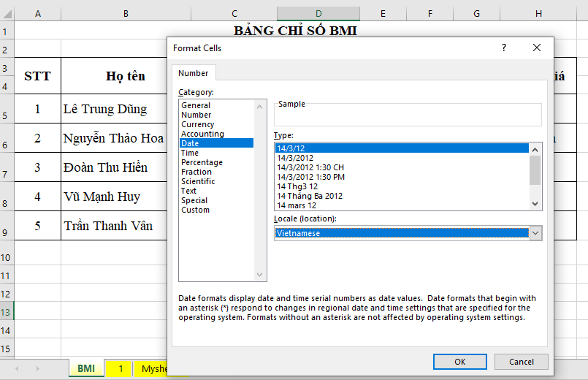Select the Currency category
The width and height of the screenshot is (588, 380).
197,124
